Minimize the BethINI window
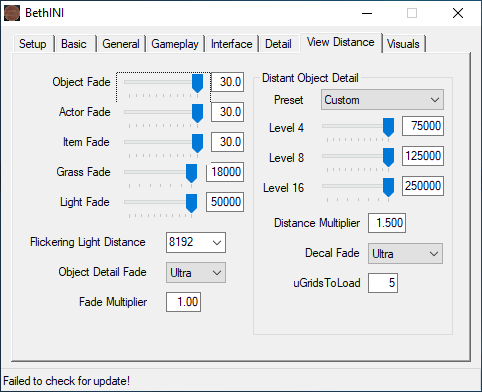Screen dimensions: 482x392 367,13
